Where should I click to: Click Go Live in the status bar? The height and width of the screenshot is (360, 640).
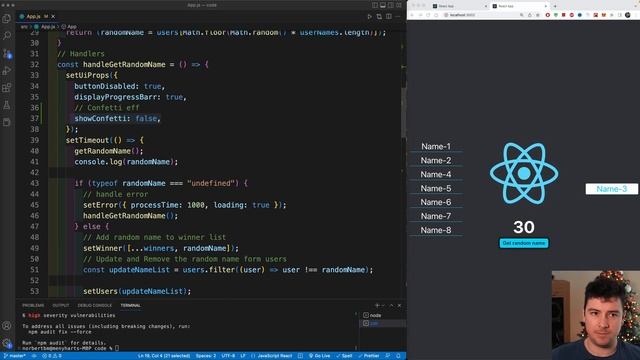point(320,356)
